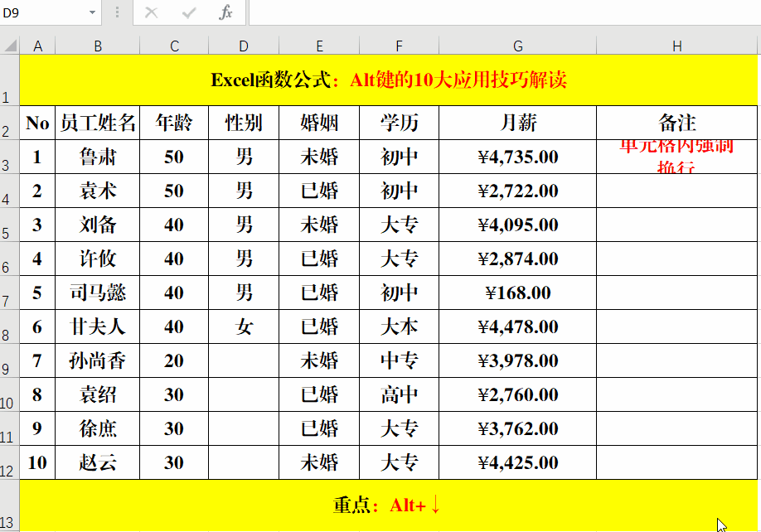Click the '婚姻' header cell
This screenshot has height=532, width=761.
click(x=319, y=123)
